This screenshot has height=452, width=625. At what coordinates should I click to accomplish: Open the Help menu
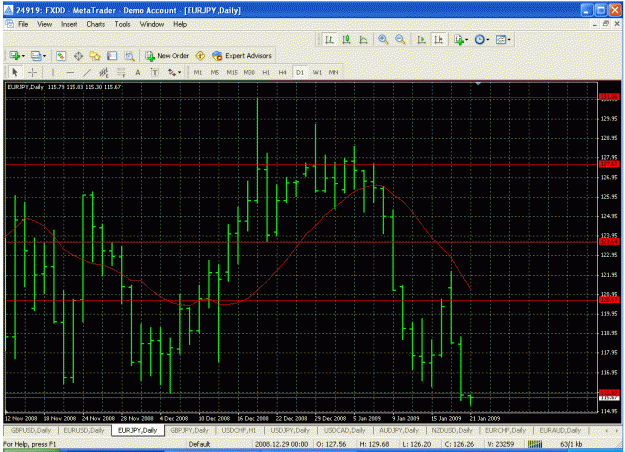point(180,24)
